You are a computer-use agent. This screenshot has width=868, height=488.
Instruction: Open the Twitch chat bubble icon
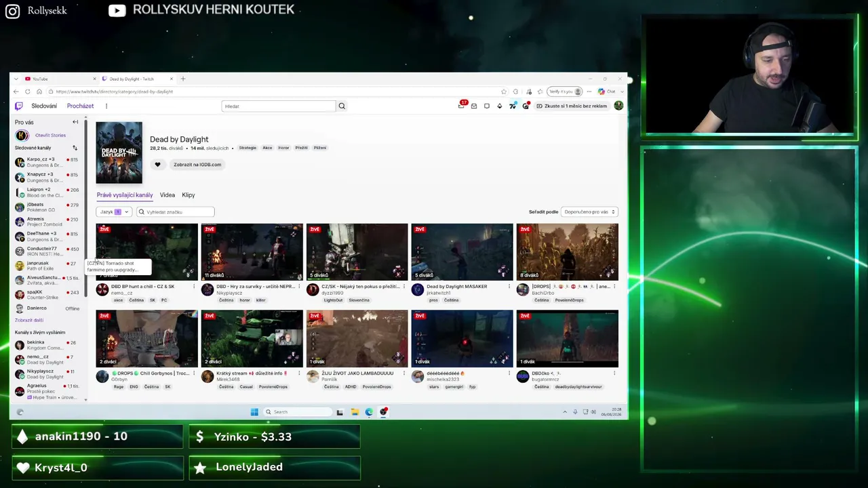click(x=487, y=106)
